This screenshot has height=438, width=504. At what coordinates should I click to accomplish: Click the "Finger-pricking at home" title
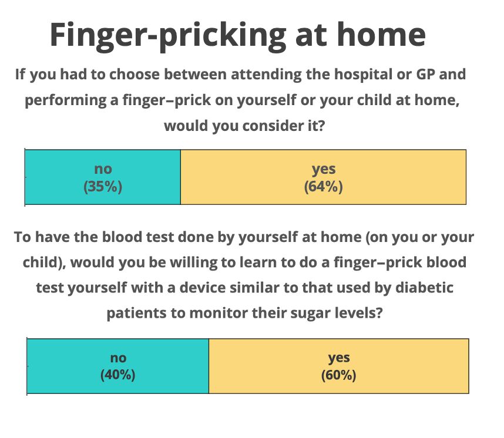(x=237, y=35)
